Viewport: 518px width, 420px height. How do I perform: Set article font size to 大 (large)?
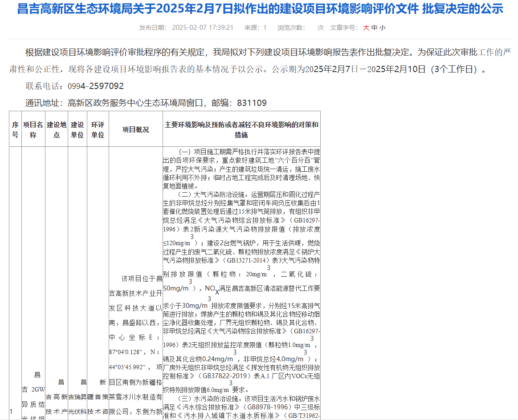(366, 28)
